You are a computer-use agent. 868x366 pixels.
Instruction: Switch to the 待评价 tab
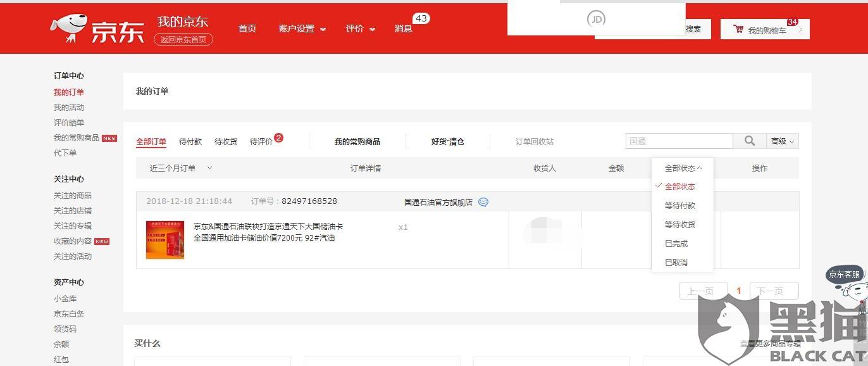pos(261,141)
